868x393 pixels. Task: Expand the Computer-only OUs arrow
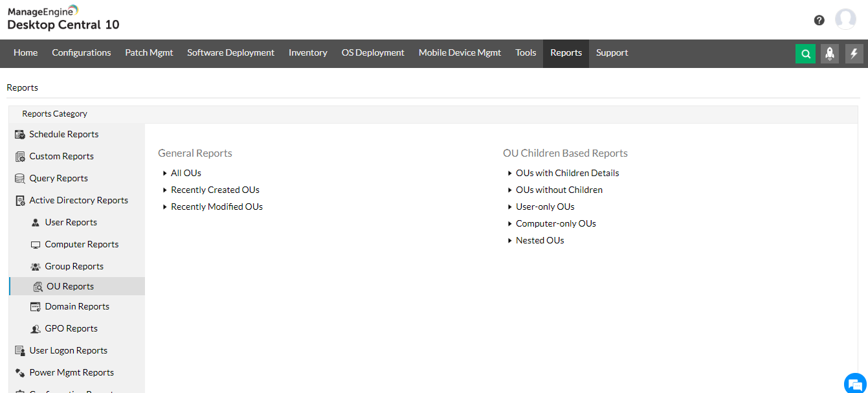click(x=510, y=224)
